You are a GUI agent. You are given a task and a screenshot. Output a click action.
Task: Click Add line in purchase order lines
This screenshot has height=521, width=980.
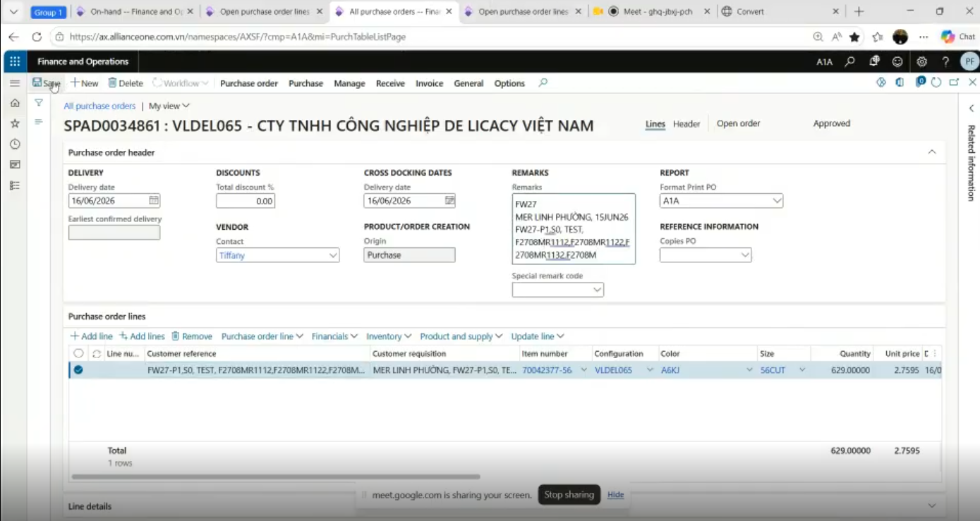(x=91, y=336)
